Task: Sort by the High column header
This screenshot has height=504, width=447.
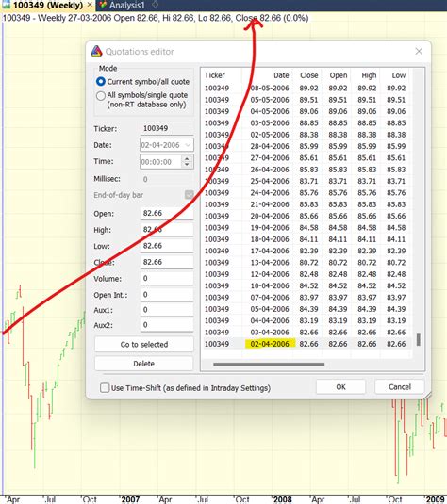Action: 366,75
